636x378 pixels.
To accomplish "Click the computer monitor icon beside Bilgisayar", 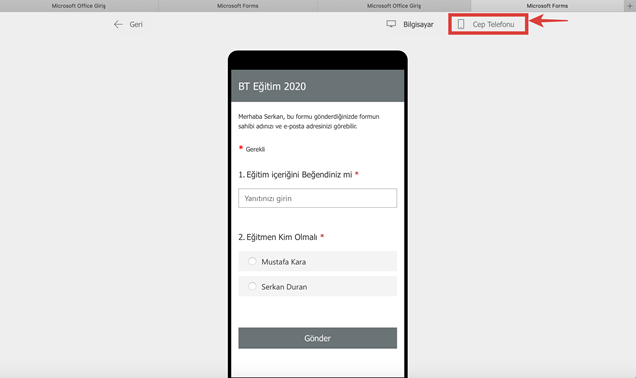I will click(391, 24).
